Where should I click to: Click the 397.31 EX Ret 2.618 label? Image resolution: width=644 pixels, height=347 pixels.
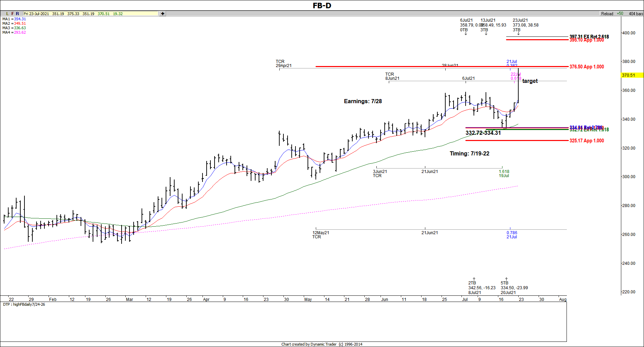(x=589, y=36)
